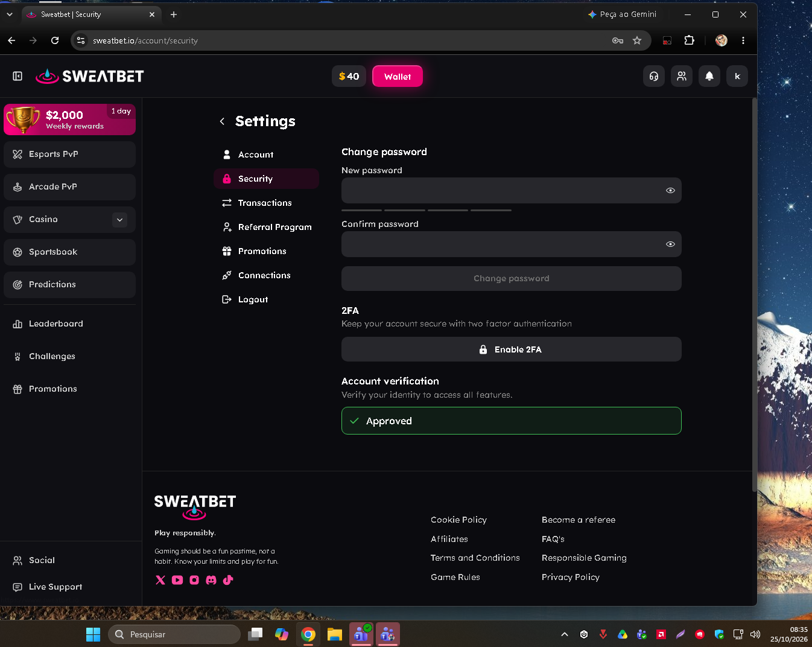
Task: Open the friends icon in header
Action: [x=682, y=76]
